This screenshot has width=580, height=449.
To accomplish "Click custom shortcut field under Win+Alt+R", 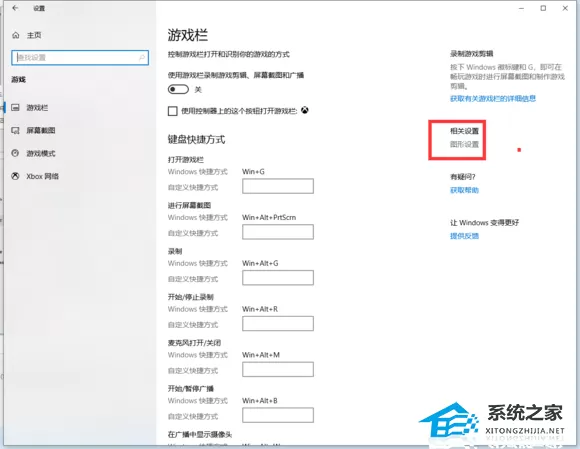I will coord(278,324).
